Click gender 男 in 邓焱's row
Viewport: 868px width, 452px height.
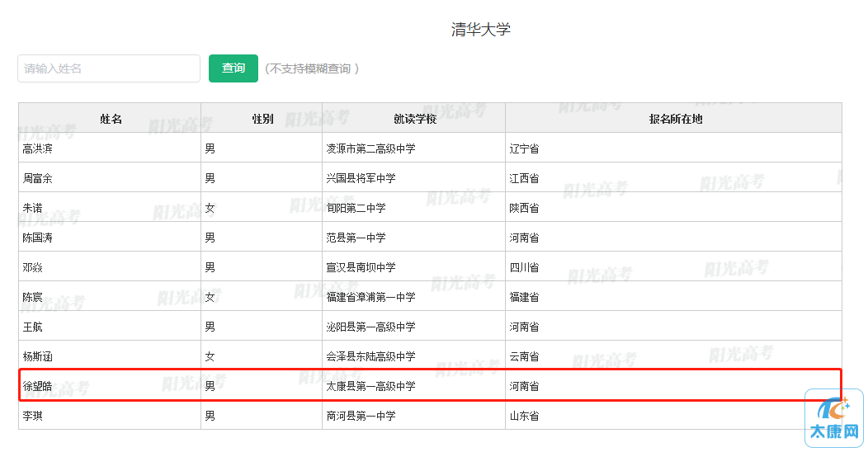(x=210, y=268)
